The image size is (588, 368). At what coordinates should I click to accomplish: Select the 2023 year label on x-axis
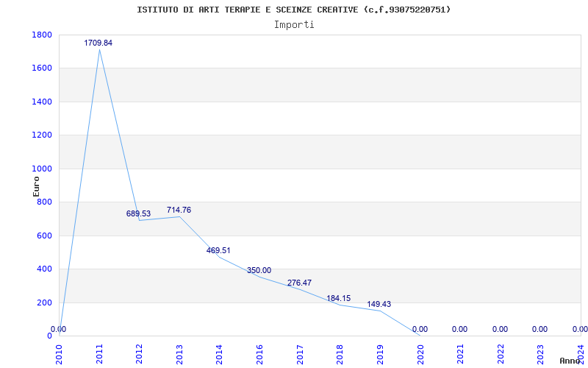tap(541, 354)
